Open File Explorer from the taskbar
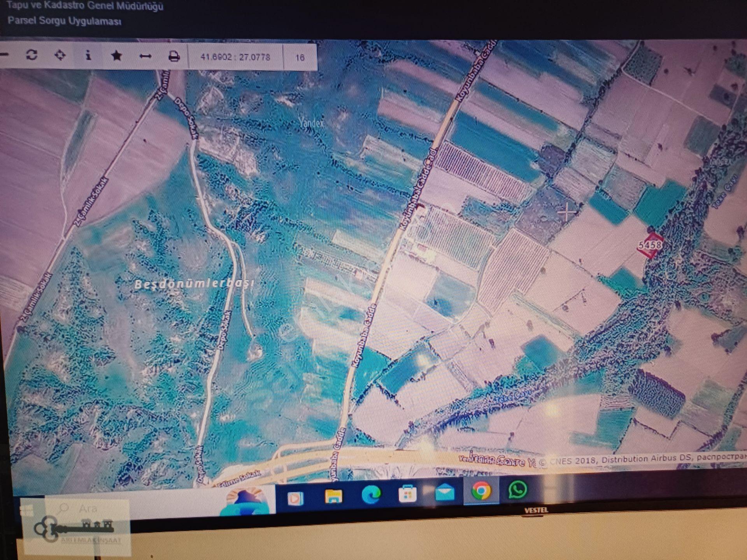Screen dimensions: 747x560 coord(333,496)
